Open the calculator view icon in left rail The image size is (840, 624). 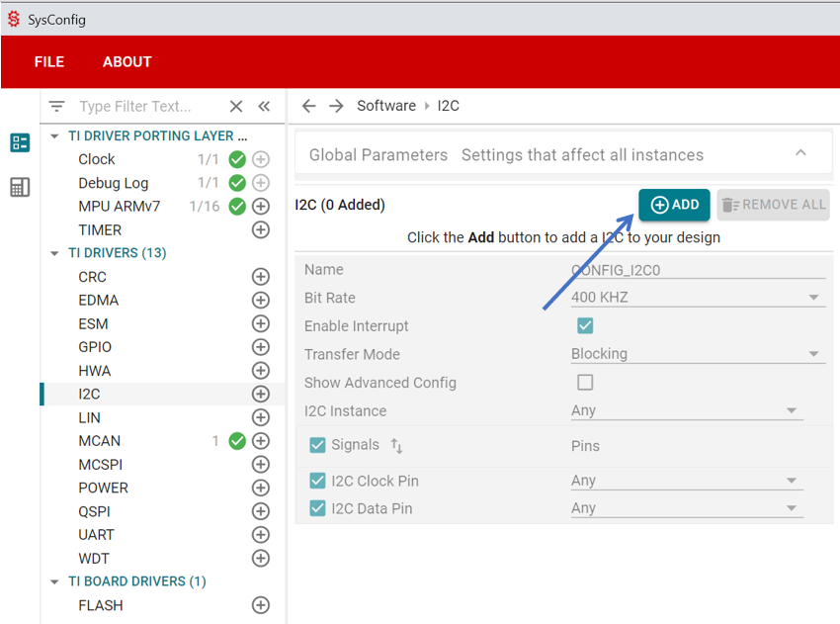[x=20, y=187]
